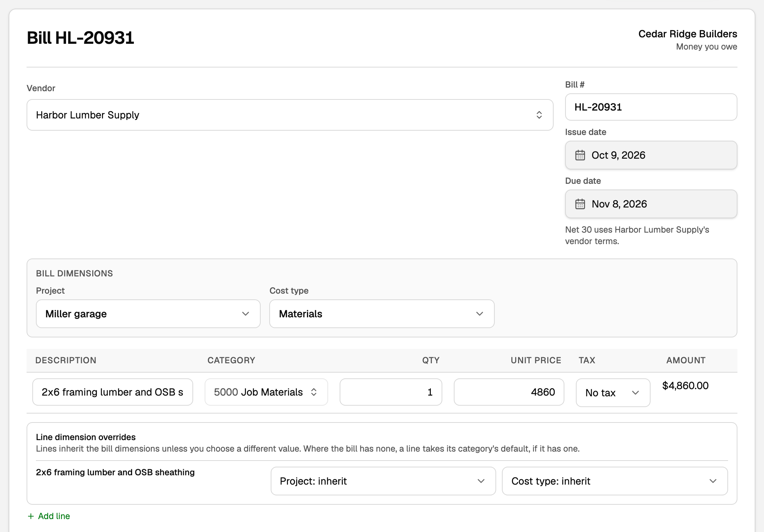Click the Vendor field label
Image resolution: width=764 pixels, height=532 pixels.
coord(41,88)
